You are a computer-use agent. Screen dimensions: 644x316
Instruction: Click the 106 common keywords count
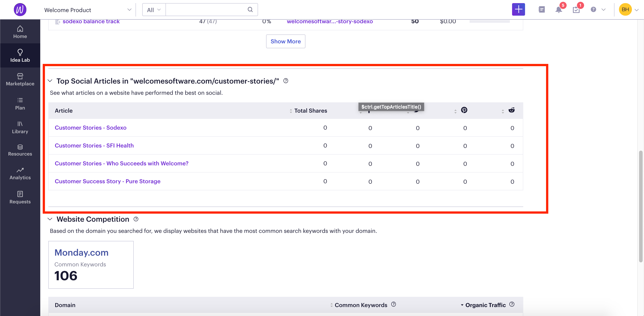(x=66, y=276)
